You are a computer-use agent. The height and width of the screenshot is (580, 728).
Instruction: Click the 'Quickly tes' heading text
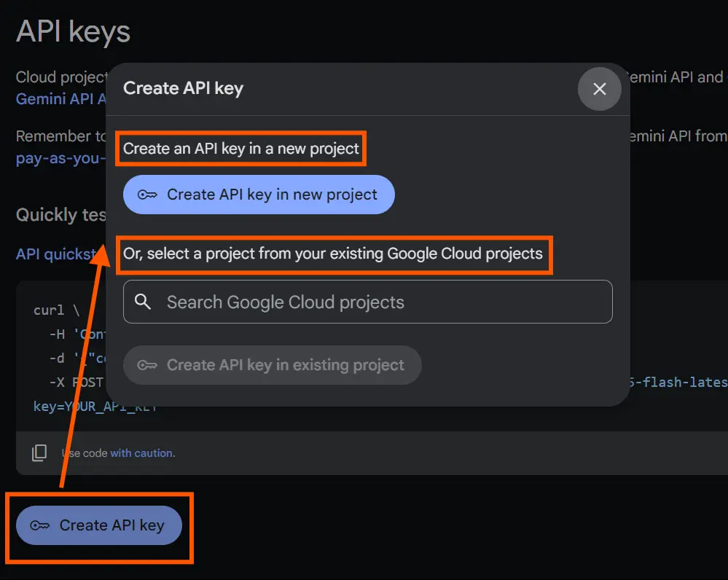[x=60, y=215]
